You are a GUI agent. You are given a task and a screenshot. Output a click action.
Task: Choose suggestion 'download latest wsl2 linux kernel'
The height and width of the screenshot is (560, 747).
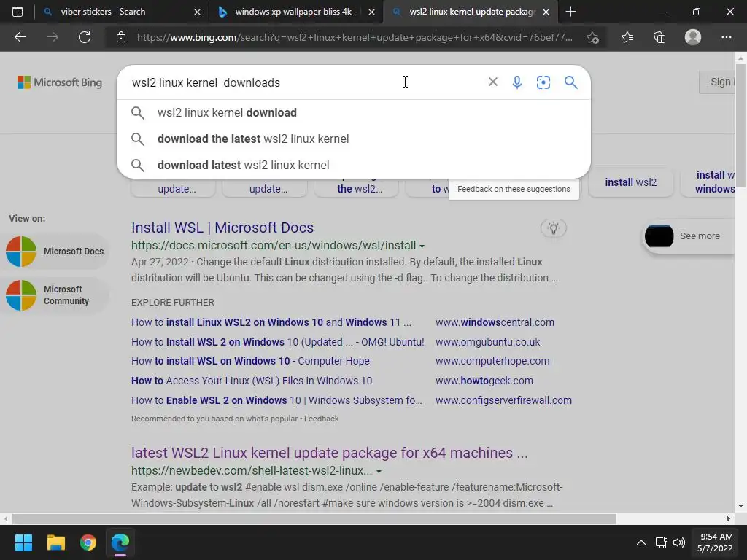354,165
